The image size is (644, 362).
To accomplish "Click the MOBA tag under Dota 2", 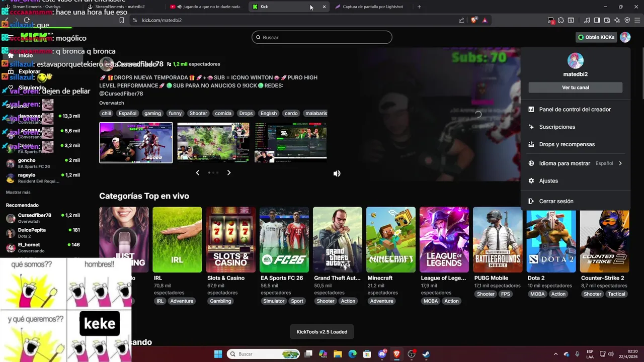I will 537,294.
